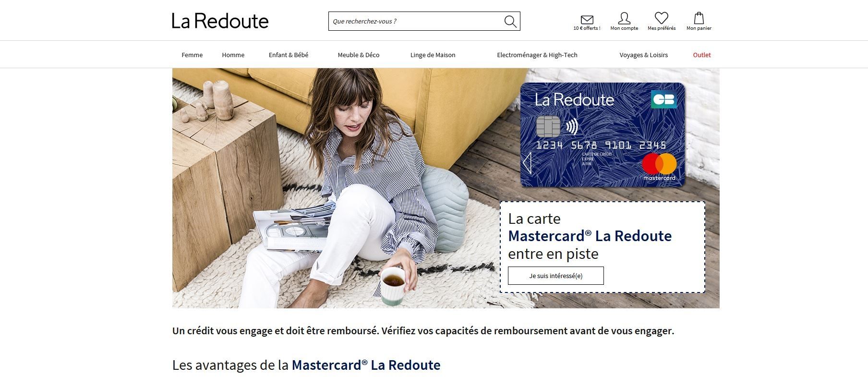Expand the Enfant & Bébé category
The image size is (868, 377).
tap(289, 55)
